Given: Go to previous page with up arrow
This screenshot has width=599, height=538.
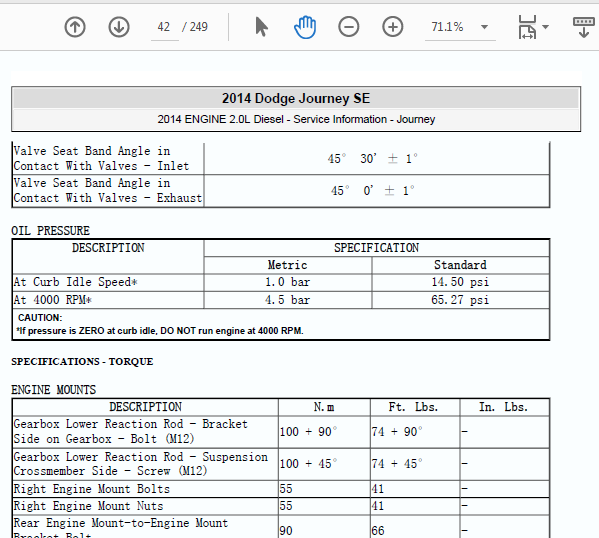Looking at the screenshot, I should 75,27.
